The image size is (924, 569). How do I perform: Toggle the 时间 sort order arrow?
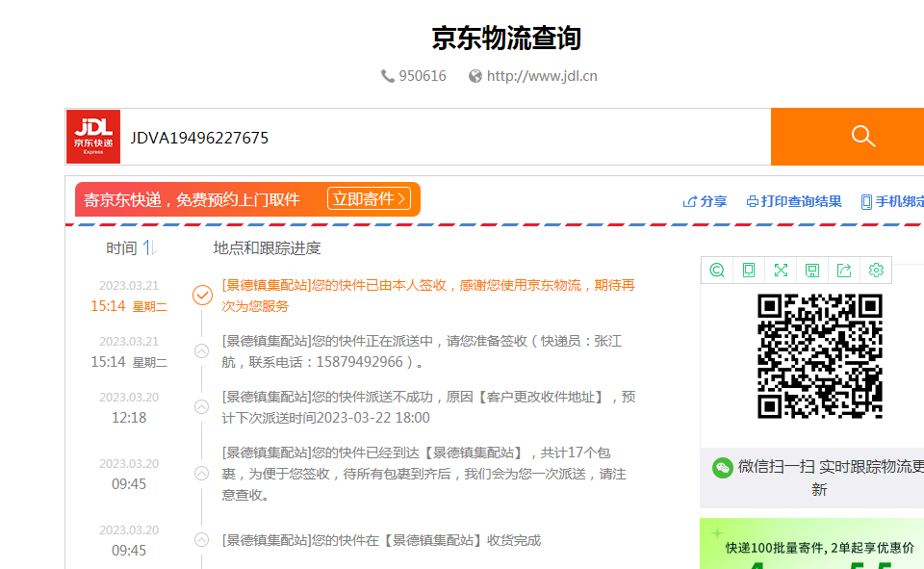tap(150, 247)
